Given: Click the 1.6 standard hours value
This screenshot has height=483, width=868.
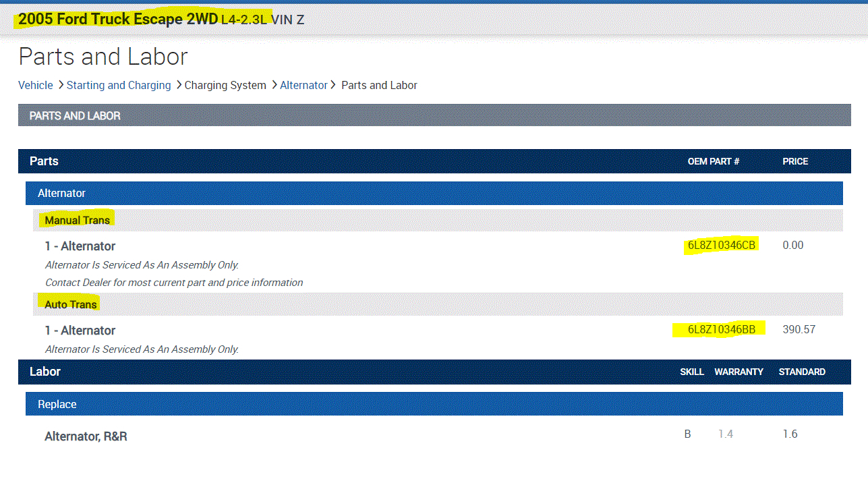Looking at the screenshot, I should click(x=790, y=434).
